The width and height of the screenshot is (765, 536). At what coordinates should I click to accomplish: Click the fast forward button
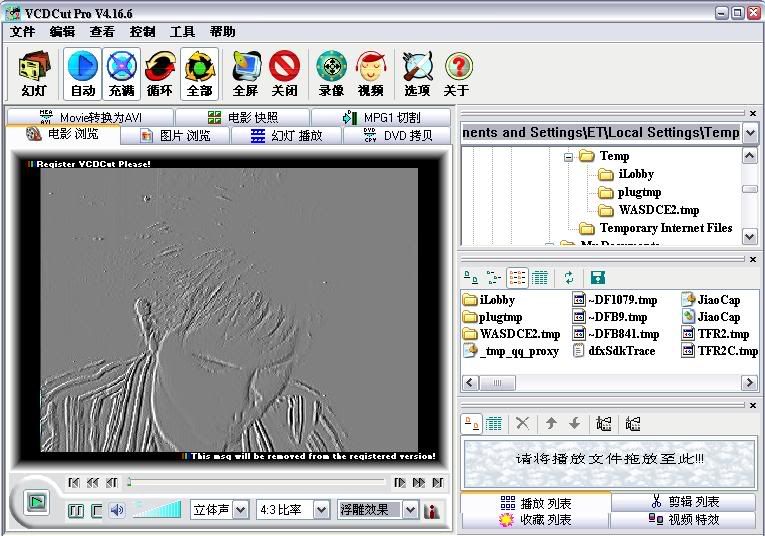419,482
